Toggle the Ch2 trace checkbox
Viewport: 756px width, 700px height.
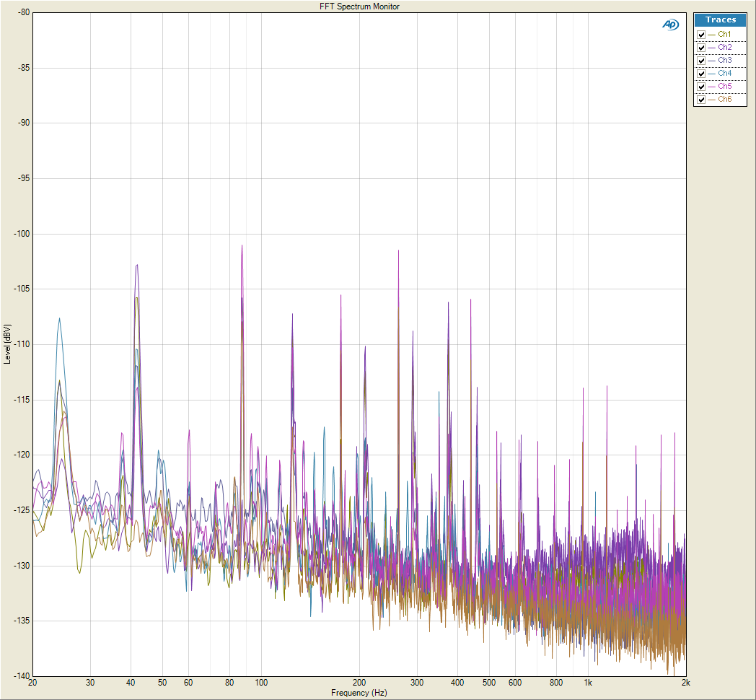tap(701, 48)
